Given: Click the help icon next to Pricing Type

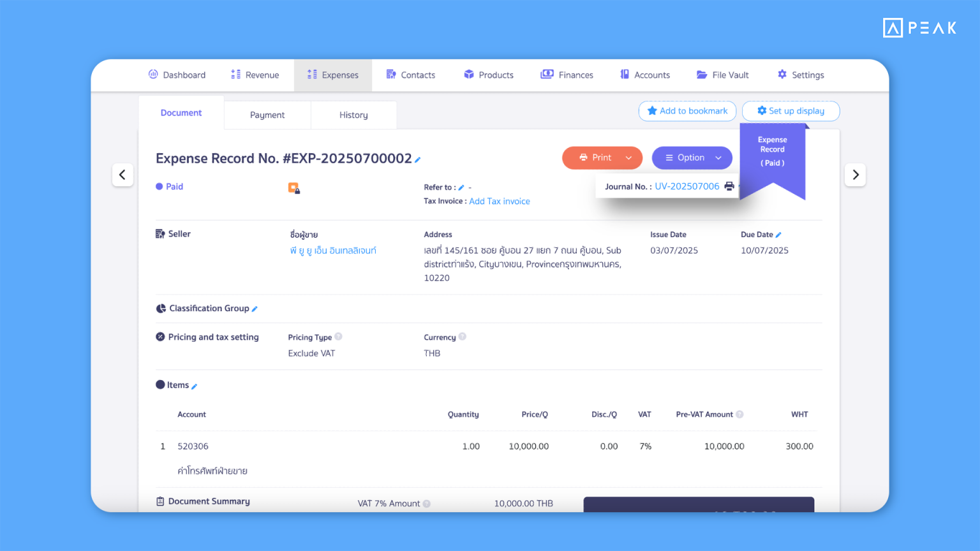Looking at the screenshot, I should click(x=338, y=337).
